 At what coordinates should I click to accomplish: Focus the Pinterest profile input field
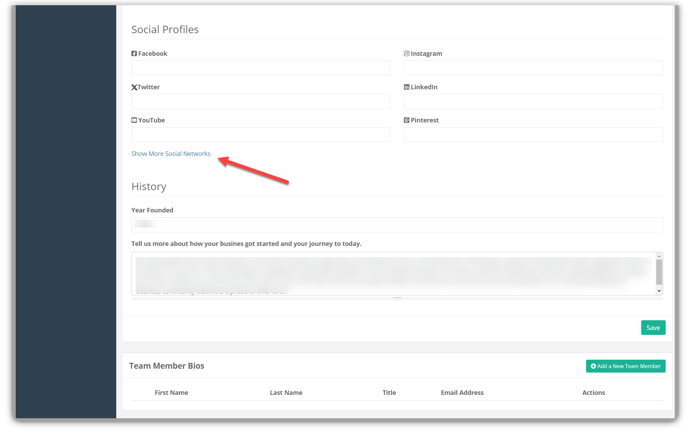click(x=533, y=134)
